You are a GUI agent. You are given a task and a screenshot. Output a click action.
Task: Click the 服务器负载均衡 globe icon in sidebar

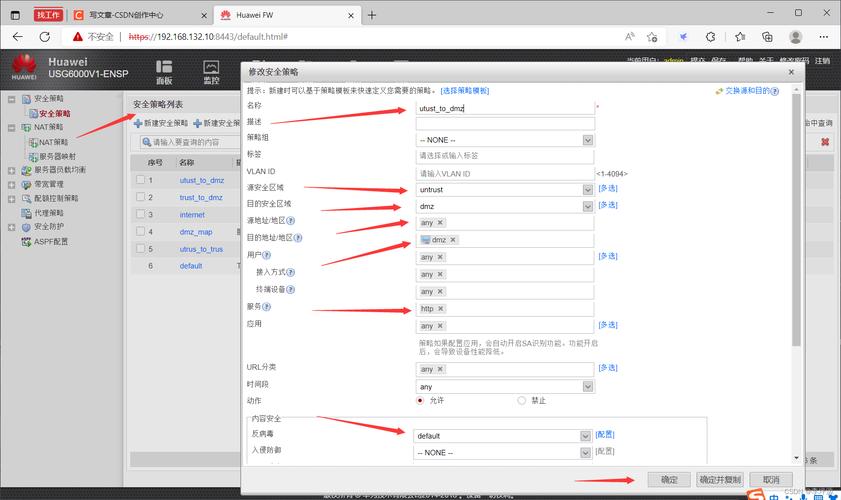click(26, 171)
